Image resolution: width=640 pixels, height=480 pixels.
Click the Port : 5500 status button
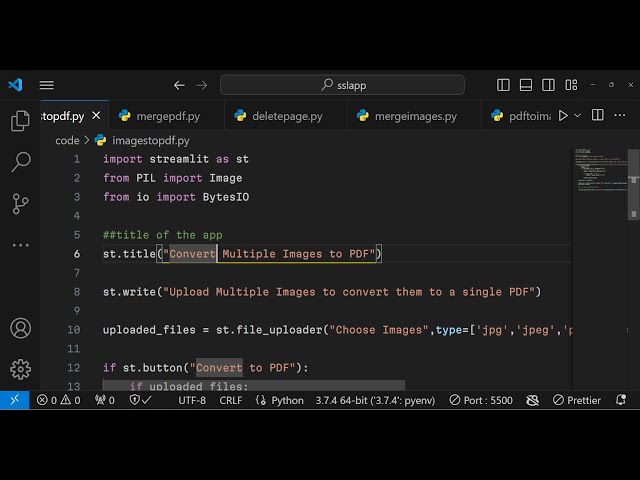pyautogui.click(x=480, y=400)
